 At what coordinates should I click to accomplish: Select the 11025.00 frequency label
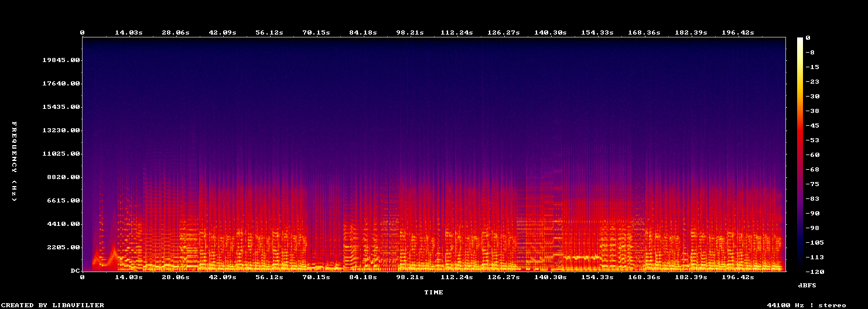(61, 154)
